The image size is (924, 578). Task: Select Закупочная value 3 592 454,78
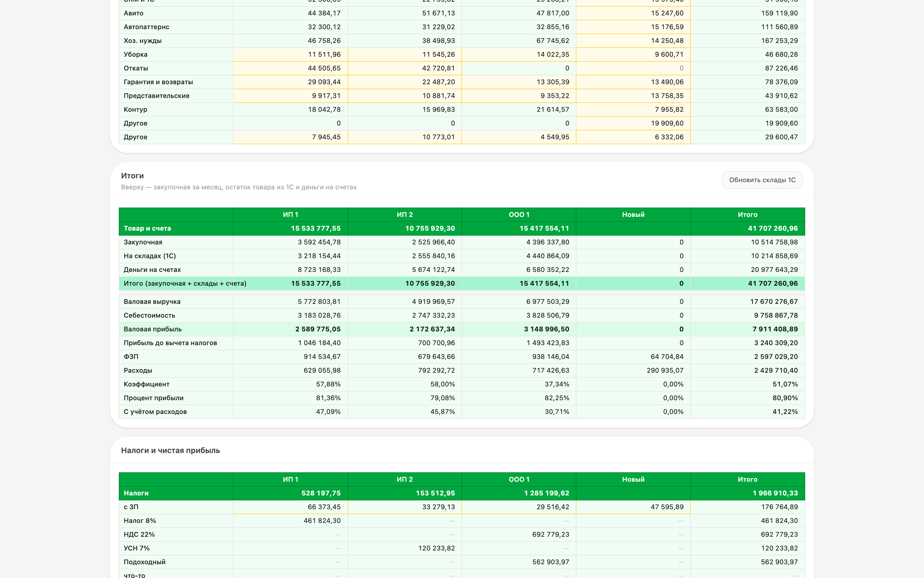[319, 242]
